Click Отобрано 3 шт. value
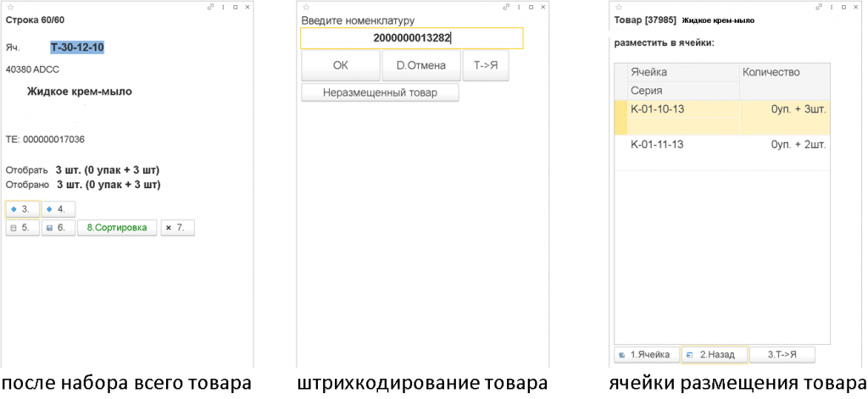Image resolution: width=868 pixels, height=399 pixels. coord(108,185)
